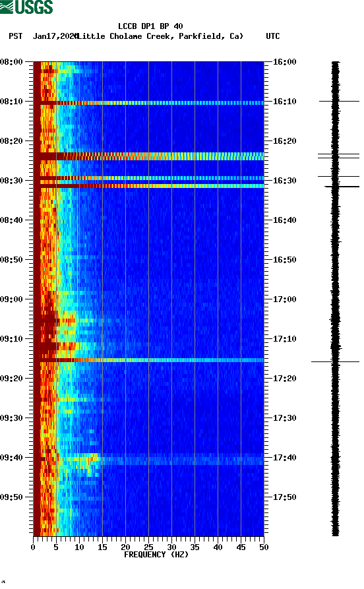Click the 09:30 PST time label
The image size is (364, 589).
(12, 418)
